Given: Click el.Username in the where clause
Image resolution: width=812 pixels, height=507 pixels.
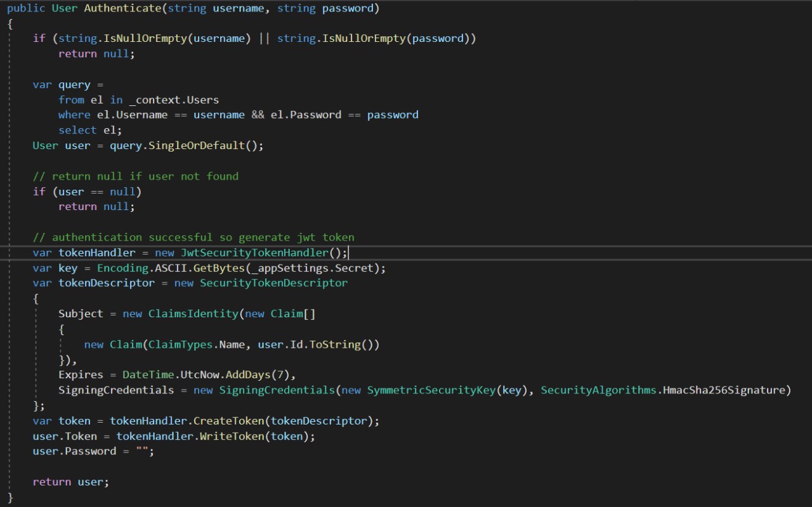Looking at the screenshot, I should [133, 115].
